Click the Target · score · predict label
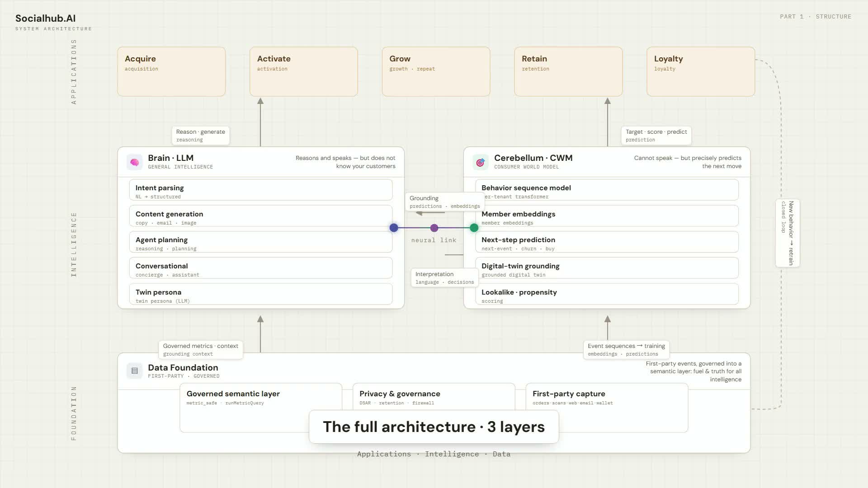The height and width of the screenshot is (488, 868). 656,136
